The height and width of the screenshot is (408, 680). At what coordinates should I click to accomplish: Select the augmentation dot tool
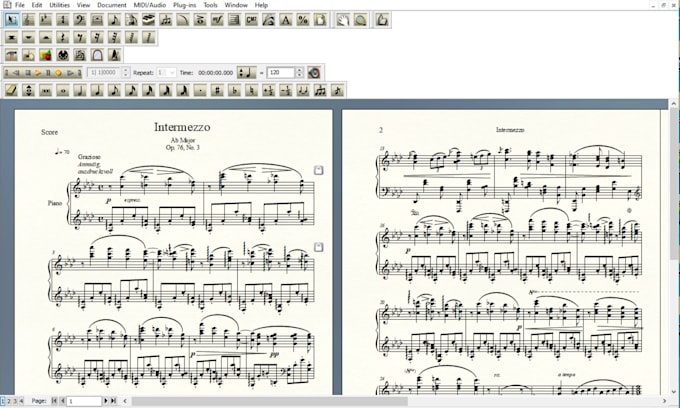click(200, 90)
